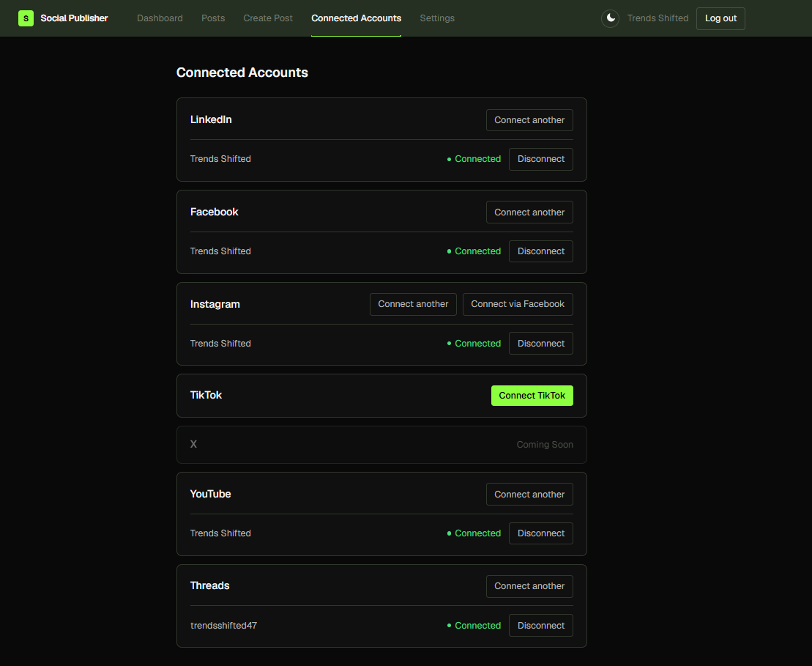Click the Connected status on Threads

pos(474,625)
